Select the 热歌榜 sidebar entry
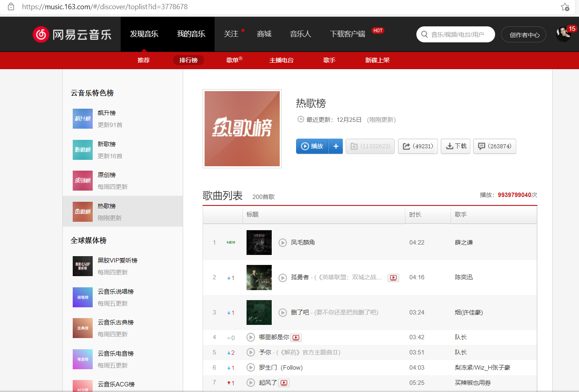The width and height of the screenshot is (579, 392). 123,211
